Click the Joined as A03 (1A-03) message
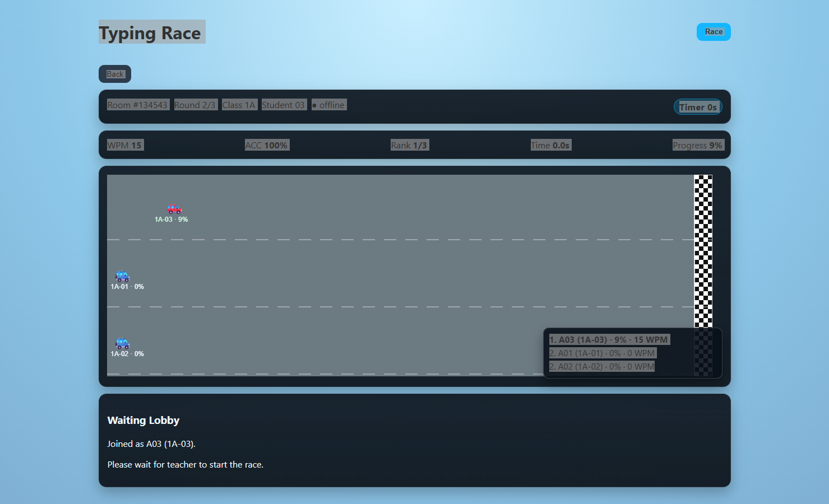829x504 pixels. (x=151, y=444)
